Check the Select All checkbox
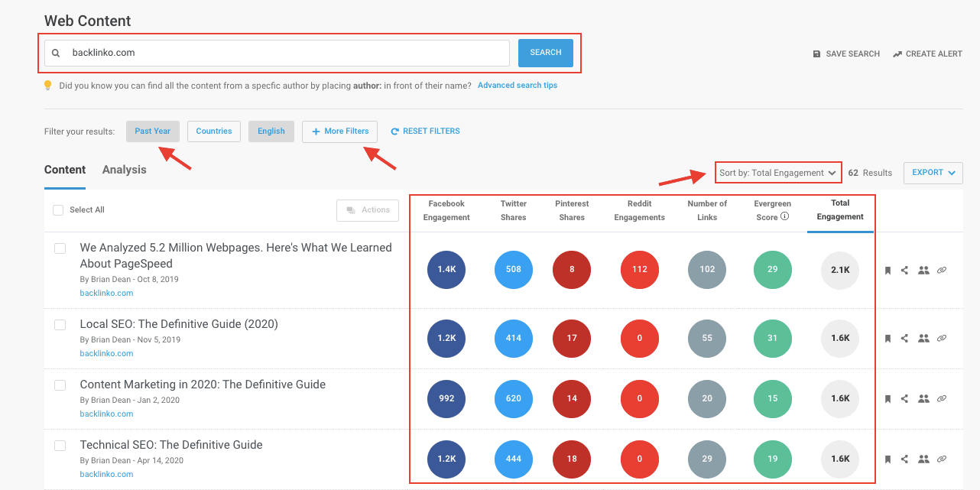The image size is (980, 490). [58, 210]
